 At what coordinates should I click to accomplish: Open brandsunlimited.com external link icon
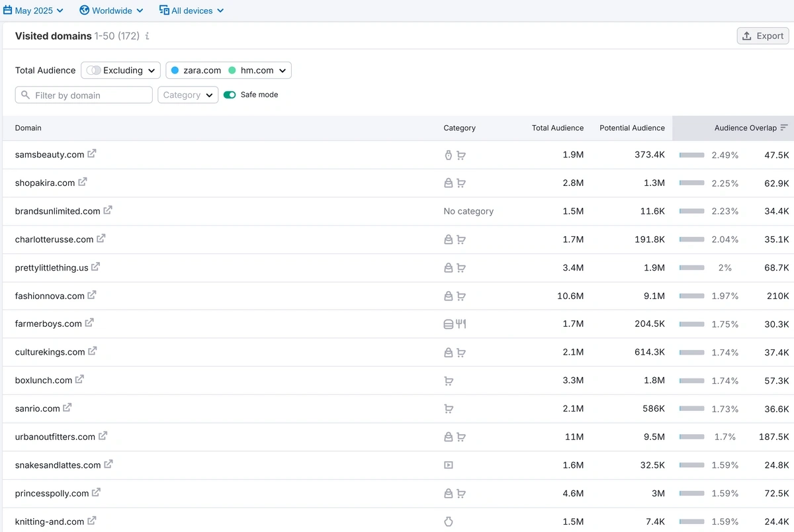108,210
